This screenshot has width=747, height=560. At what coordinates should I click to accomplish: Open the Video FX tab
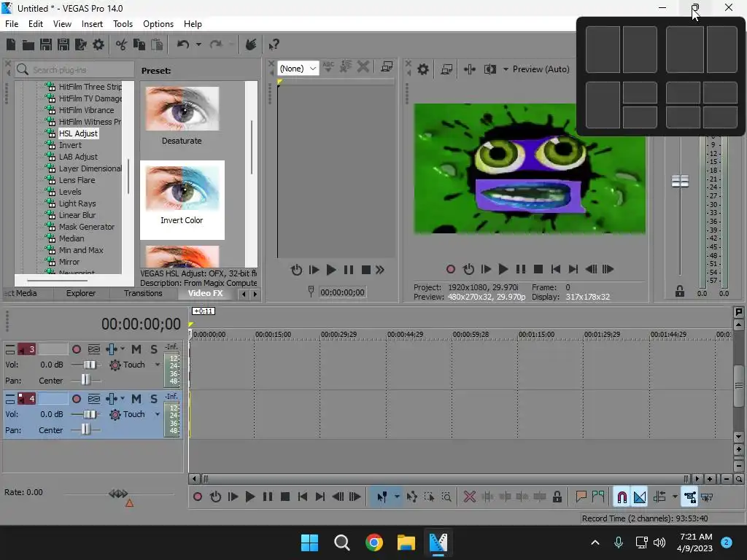pos(205,293)
